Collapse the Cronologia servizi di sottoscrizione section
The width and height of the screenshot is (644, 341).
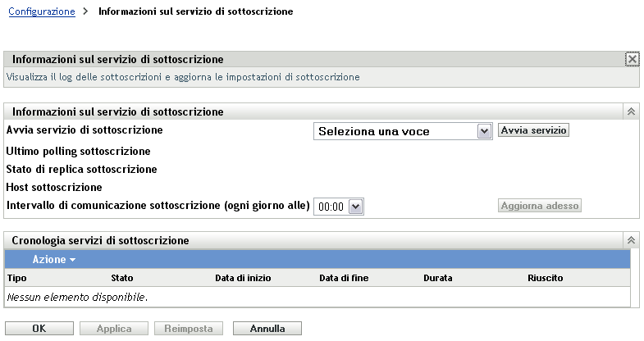631,240
